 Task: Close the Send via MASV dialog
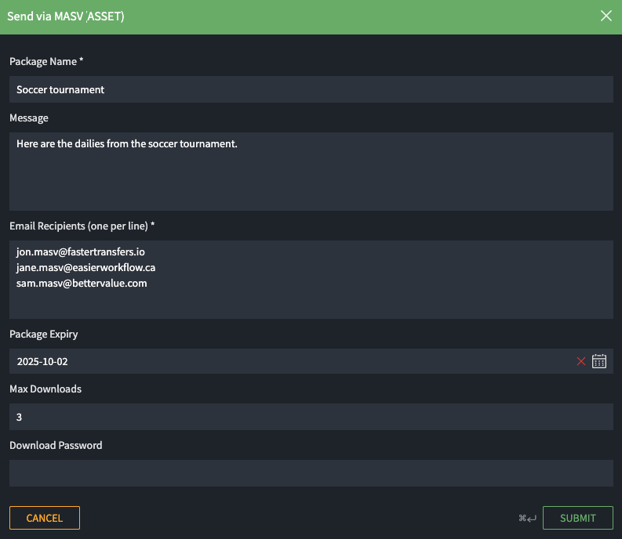[606, 16]
